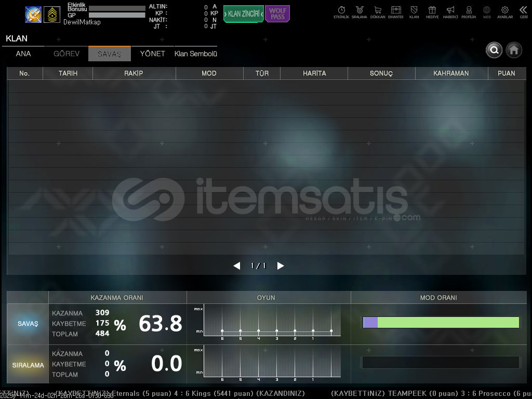
Task: Click the magnifier search button
Action: tap(494, 50)
